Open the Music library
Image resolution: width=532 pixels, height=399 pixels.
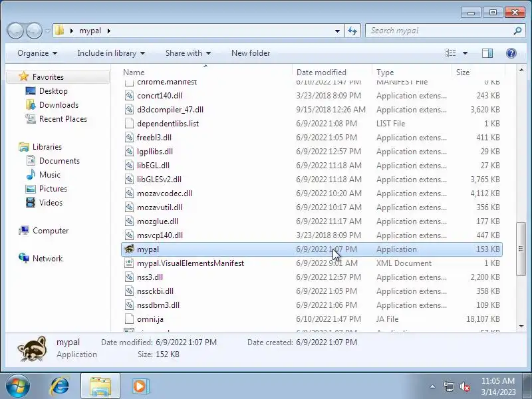tap(49, 175)
